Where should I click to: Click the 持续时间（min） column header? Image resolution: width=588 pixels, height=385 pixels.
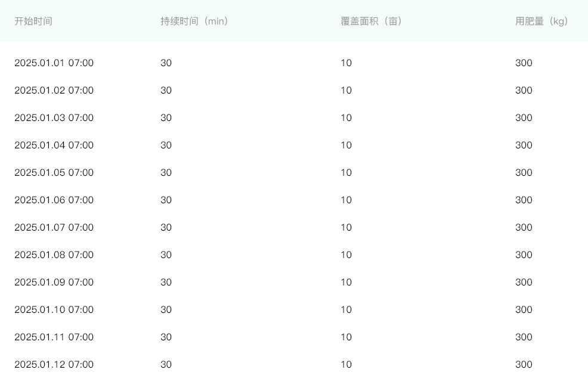194,21
